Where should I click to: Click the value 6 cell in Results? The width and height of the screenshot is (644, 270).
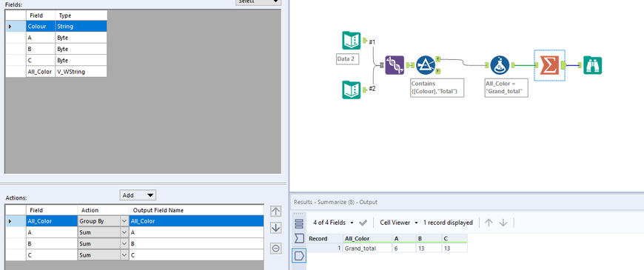(x=405, y=248)
